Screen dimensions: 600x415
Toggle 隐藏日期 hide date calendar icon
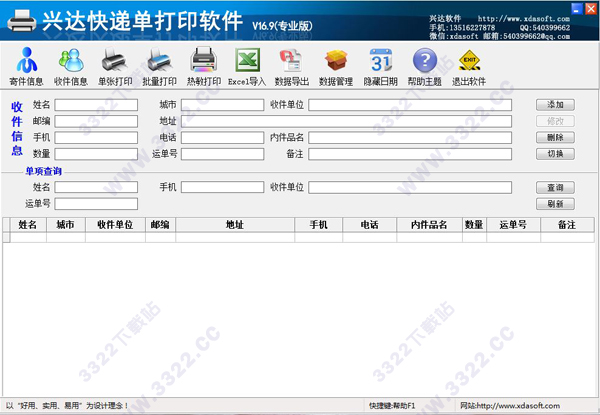click(x=380, y=66)
